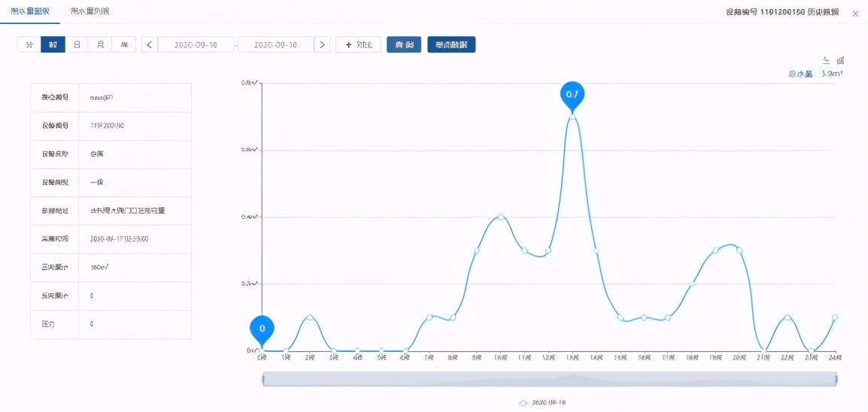This screenshot has width=868, height=412.
Task: Toggle the 2020-09 series legend below chart
Action: click(x=542, y=403)
